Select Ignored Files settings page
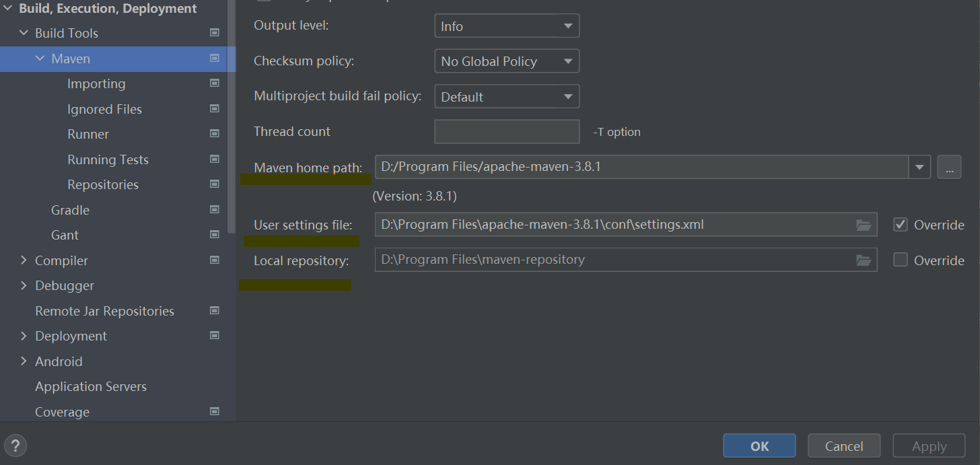 pyautogui.click(x=104, y=109)
